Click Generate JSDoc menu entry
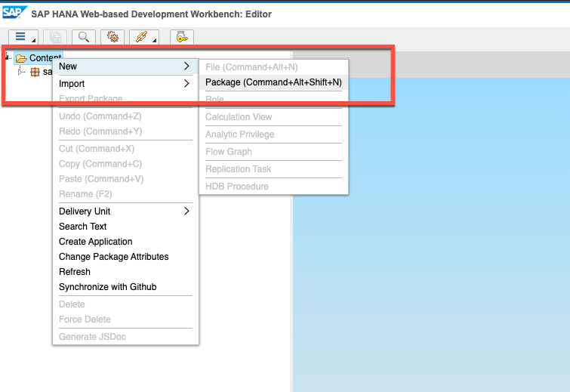 tap(125, 337)
